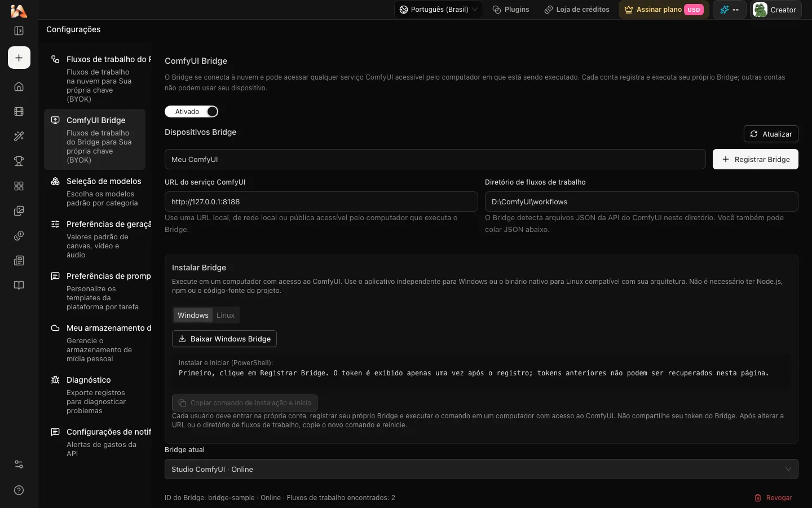
Task: Click the app logo in the top-left corner
Action: [x=19, y=11]
